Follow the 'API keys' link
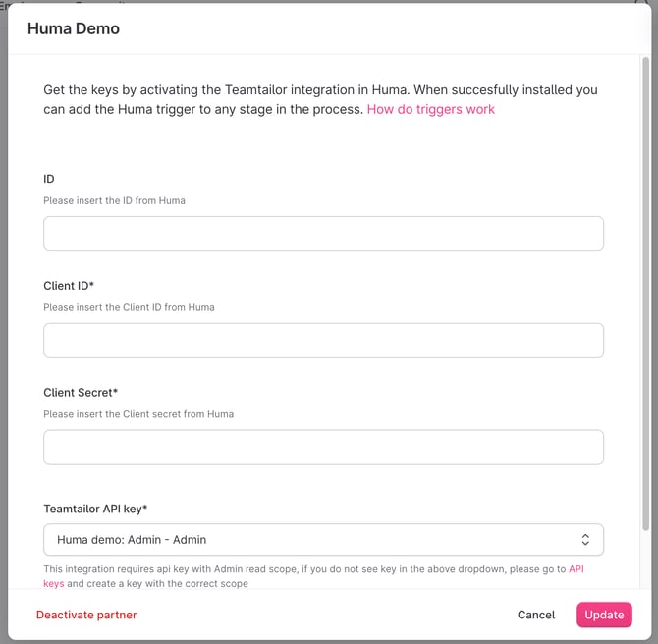 tap(576, 569)
